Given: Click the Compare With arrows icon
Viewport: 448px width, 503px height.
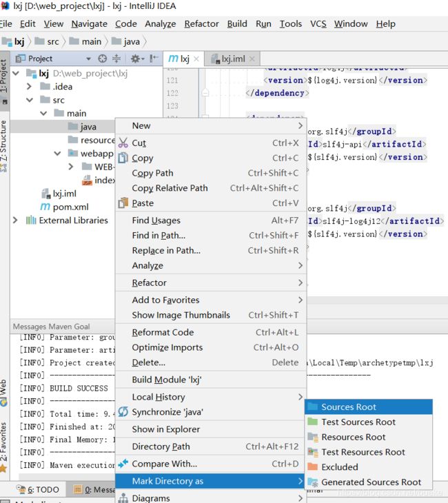Looking at the screenshot, I should [x=123, y=464].
